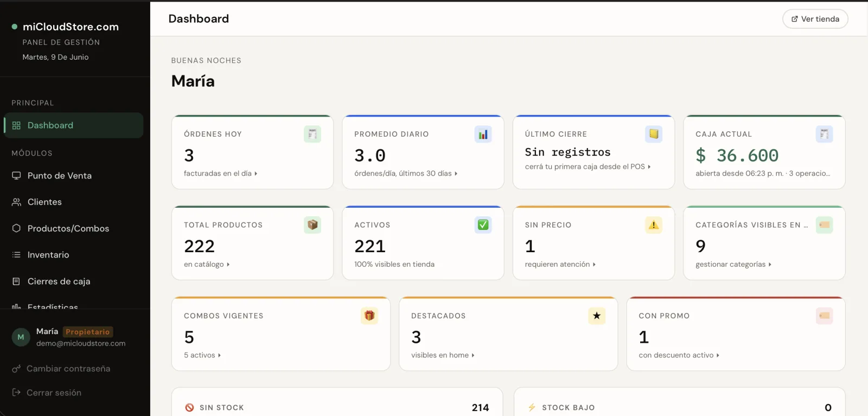Click 'abierta desde 06:23 p. m.' text

click(739, 174)
